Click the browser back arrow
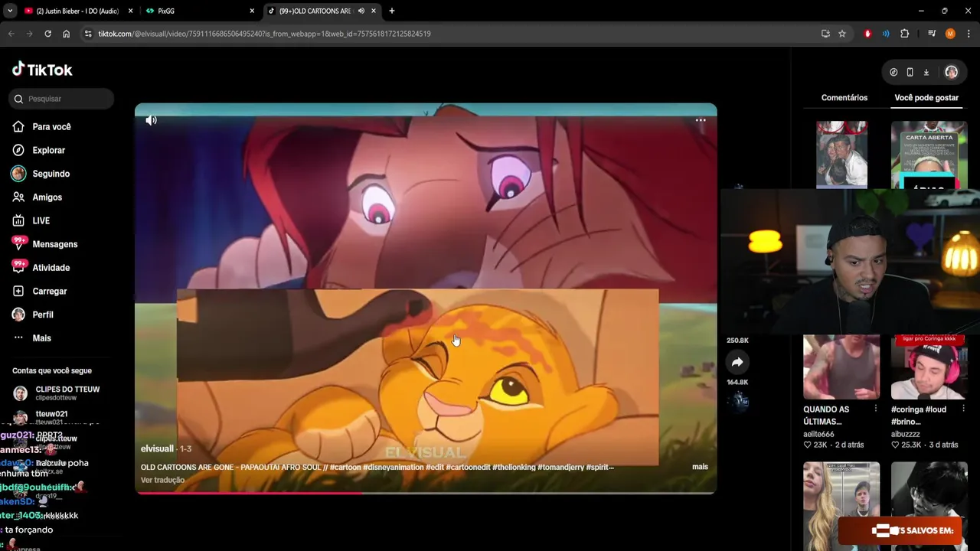This screenshot has width=980, height=551. click(x=11, y=34)
